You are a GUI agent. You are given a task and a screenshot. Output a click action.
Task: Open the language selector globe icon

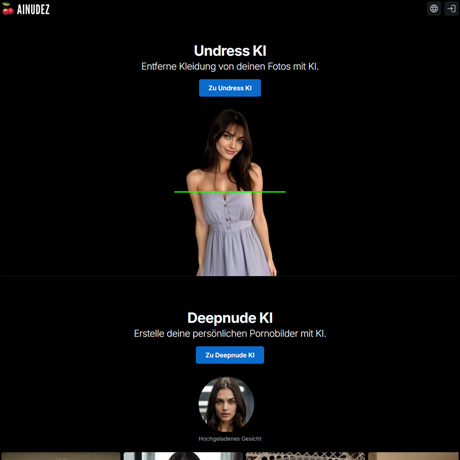tap(434, 9)
